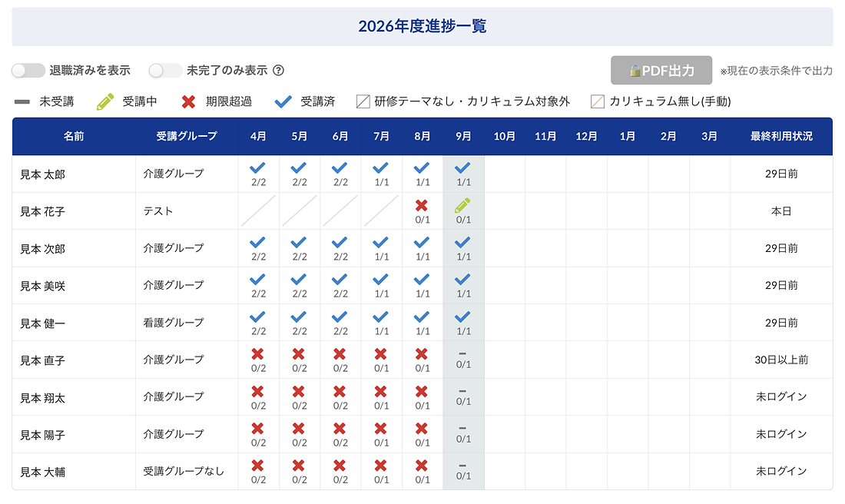Click 30日以上前 status for 直子

point(781,360)
